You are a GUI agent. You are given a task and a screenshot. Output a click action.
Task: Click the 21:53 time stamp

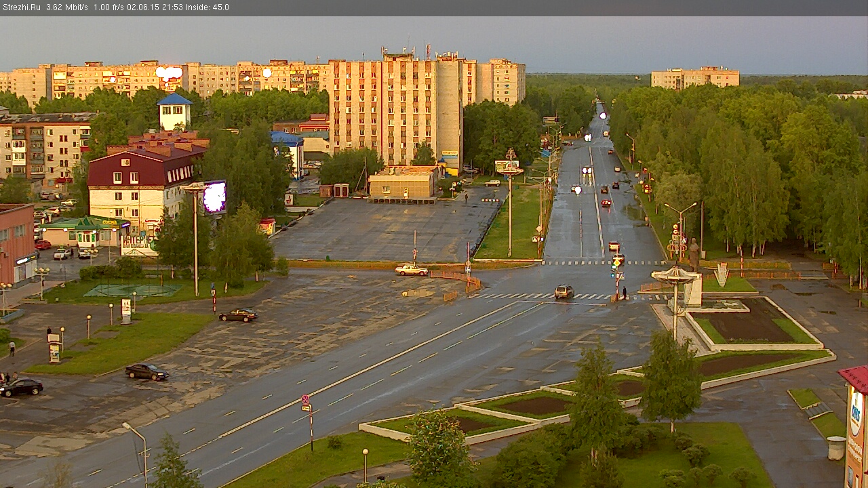[171, 7]
